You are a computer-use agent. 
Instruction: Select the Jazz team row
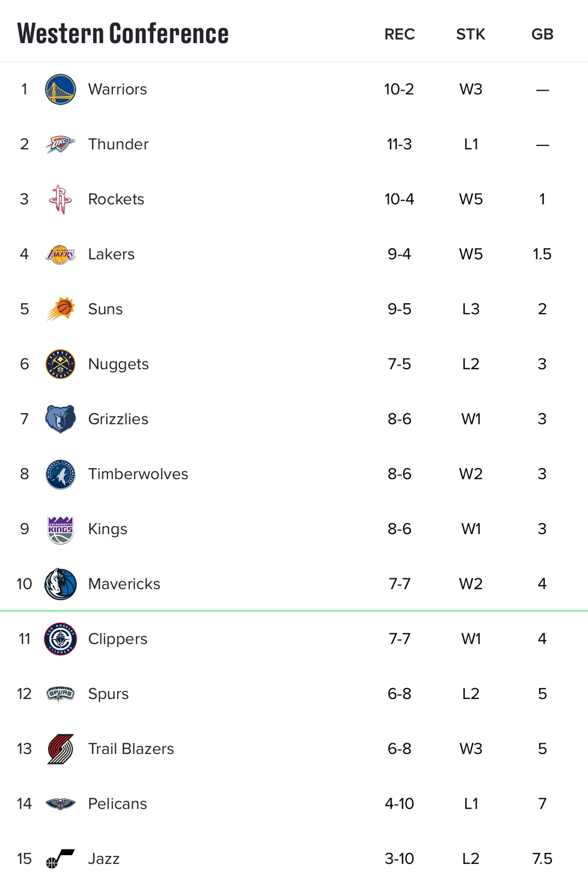pos(294,859)
